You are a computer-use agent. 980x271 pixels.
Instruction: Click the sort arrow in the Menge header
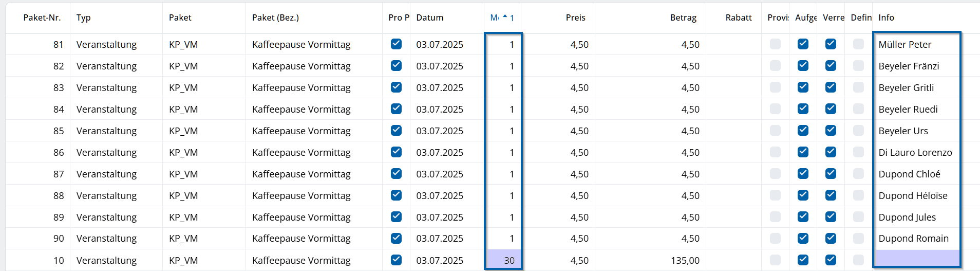pyautogui.click(x=505, y=17)
